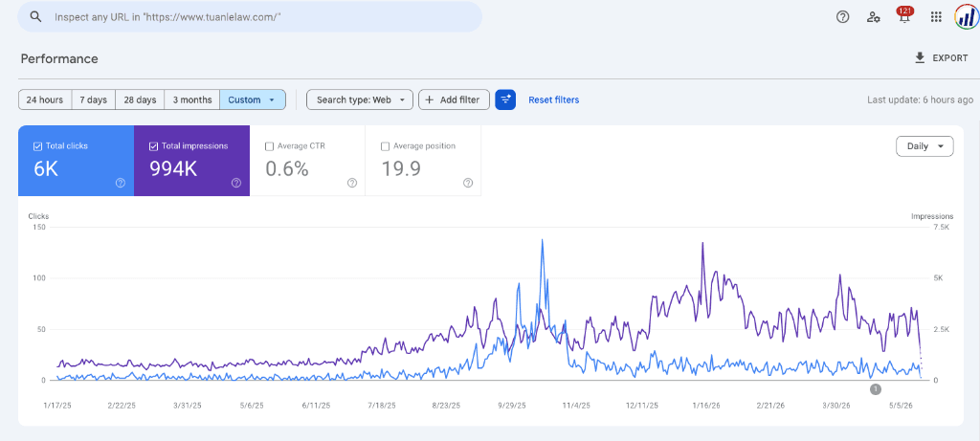This screenshot has height=441, width=980.
Task: Toggle the Total impressions checkbox
Action: (x=153, y=146)
